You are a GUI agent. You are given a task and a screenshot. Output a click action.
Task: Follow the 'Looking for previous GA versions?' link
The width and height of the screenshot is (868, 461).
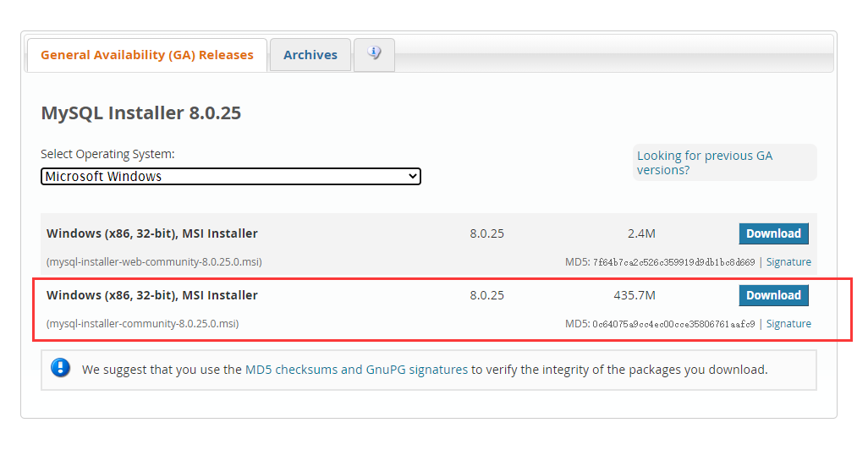[x=704, y=162]
